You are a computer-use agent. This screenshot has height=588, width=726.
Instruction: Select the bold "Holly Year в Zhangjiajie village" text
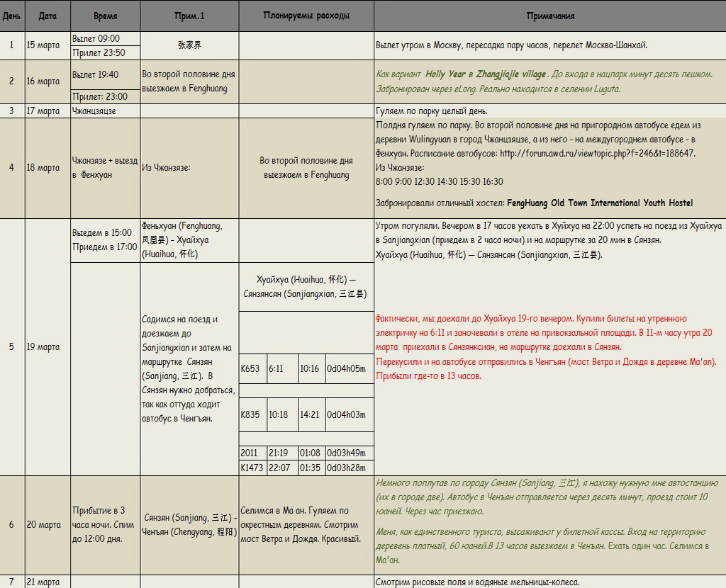coord(486,74)
